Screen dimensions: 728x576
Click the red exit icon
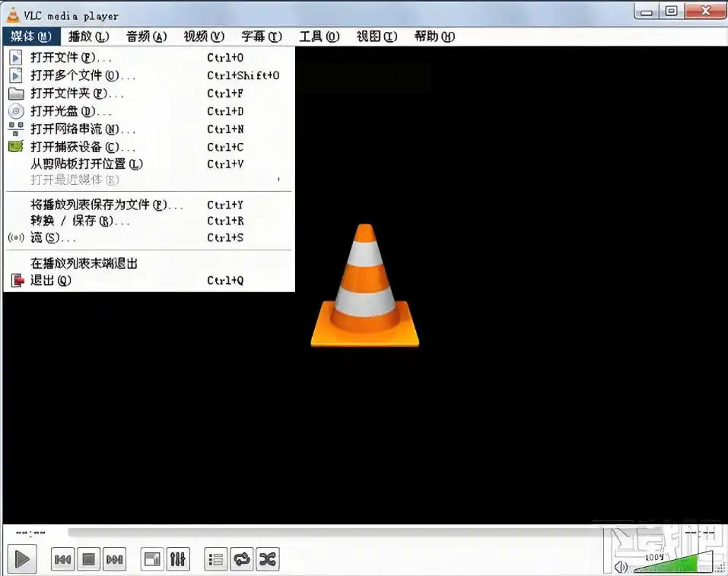(17, 281)
